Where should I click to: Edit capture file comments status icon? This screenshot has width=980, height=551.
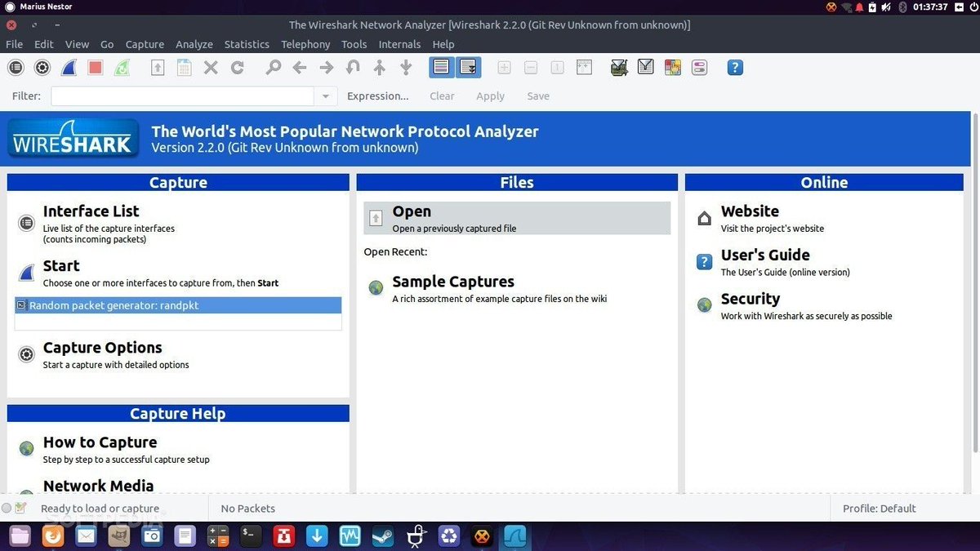click(x=21, y=508)
